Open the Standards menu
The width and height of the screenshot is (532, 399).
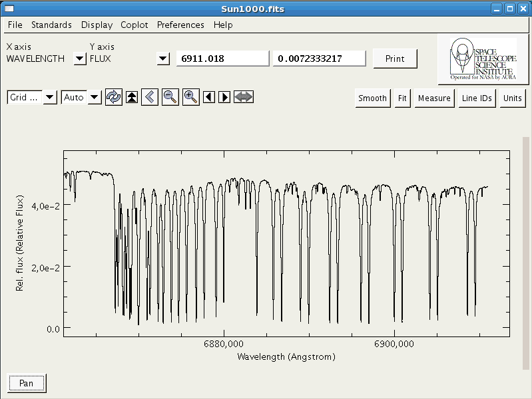pyautogui.click(x=51, y=25)
